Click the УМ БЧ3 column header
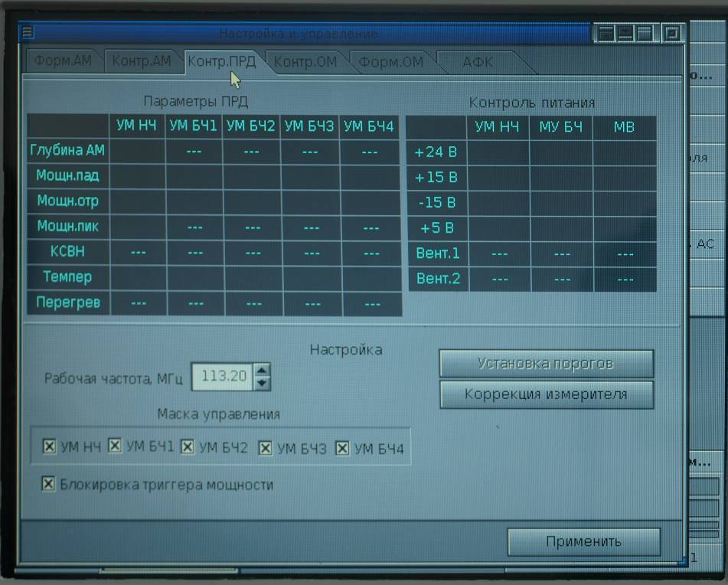The image size is (728, 585). [309, 126]
